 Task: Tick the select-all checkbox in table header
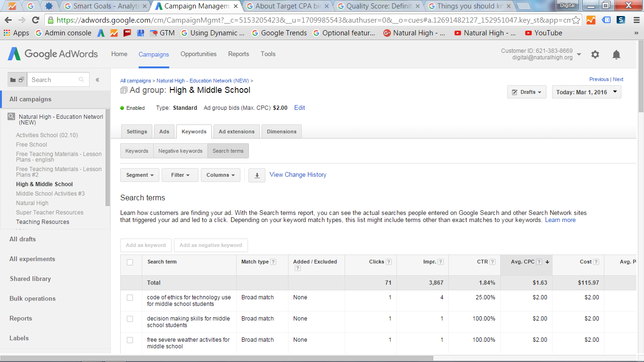130,262
